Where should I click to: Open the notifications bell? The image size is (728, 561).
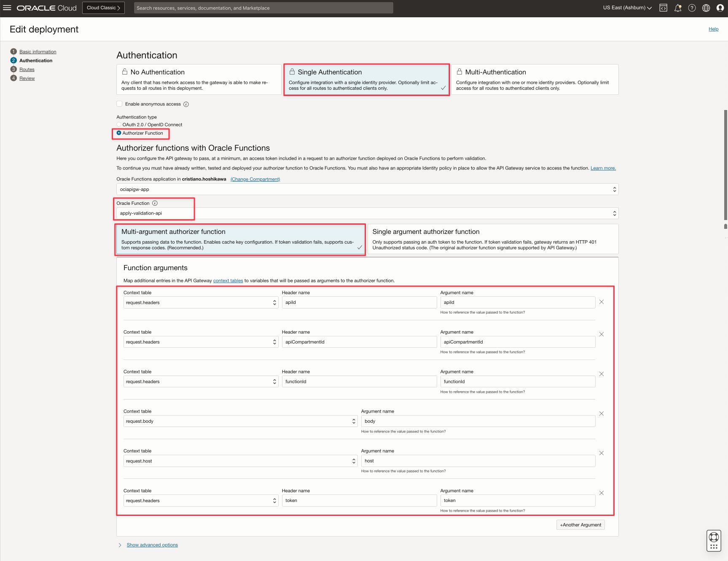677,8
